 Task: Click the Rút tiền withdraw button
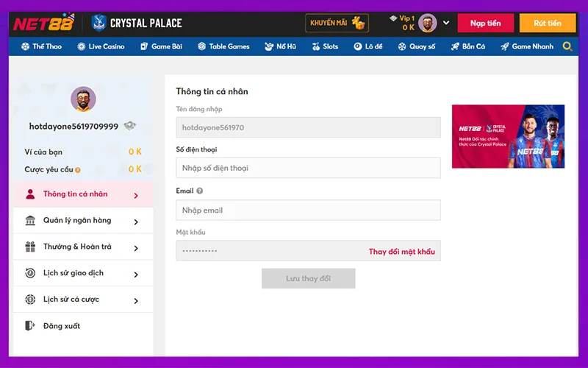pos(547,23)
